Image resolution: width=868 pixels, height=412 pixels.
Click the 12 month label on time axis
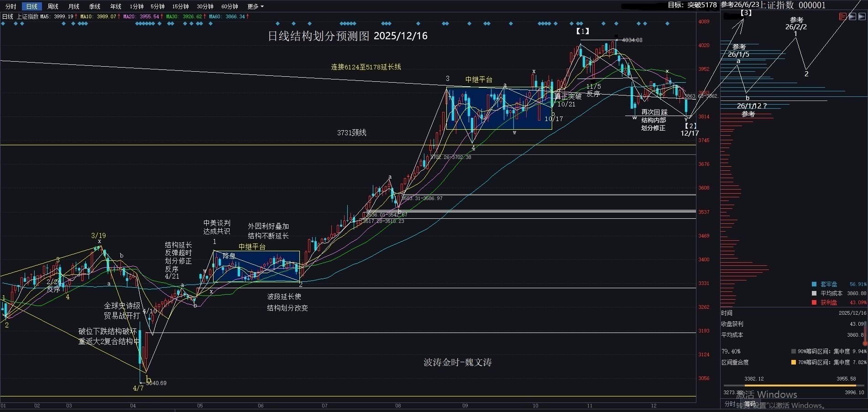(x=654, y=406)
